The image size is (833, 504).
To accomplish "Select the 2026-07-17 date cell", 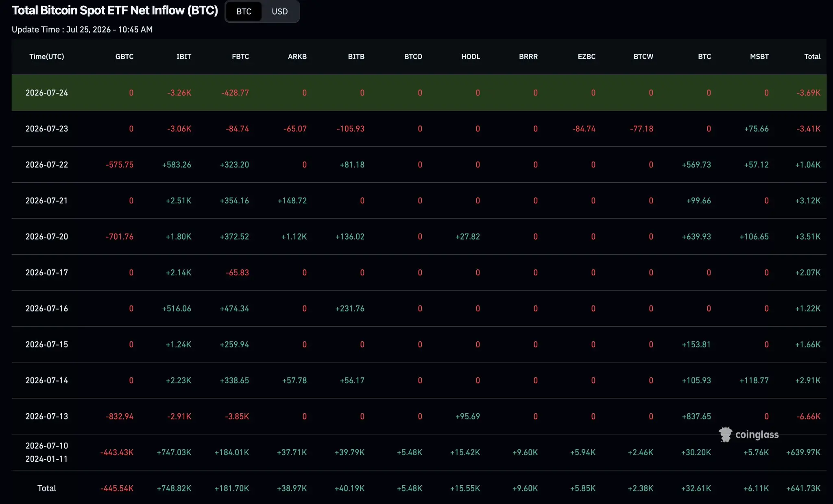I will click(x=47, y=273).
